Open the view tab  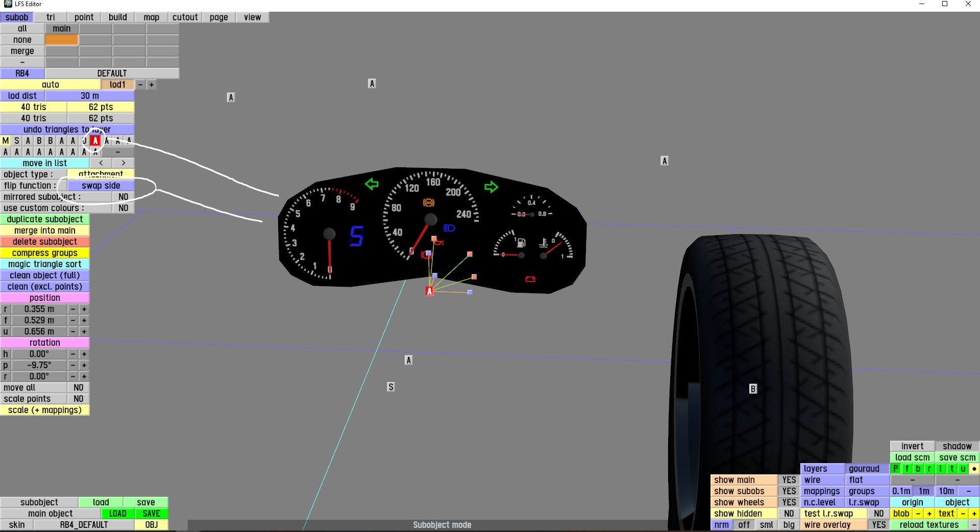pos(253,17)
